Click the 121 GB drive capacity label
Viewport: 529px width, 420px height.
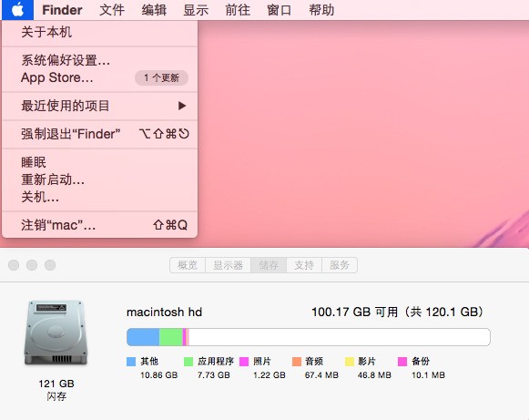[x=56, y=384]
